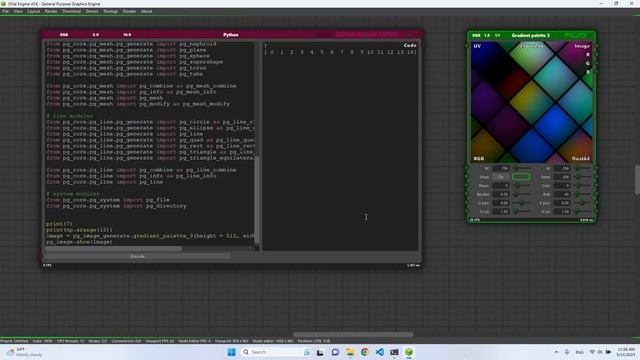640x360 pixels.
Task: Adjust the Border slider
Action: click(521, 194)
